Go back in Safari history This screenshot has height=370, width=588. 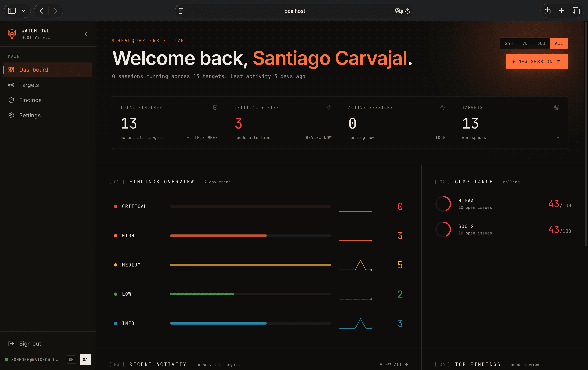(x=42, y=11)
